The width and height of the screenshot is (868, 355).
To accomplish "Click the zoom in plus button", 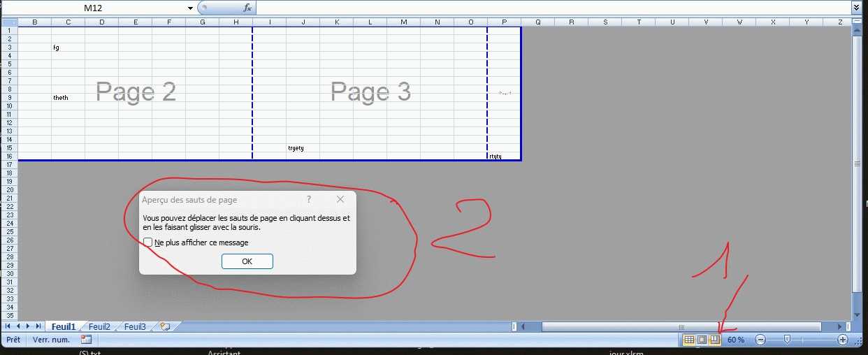I will click(843, 340).
